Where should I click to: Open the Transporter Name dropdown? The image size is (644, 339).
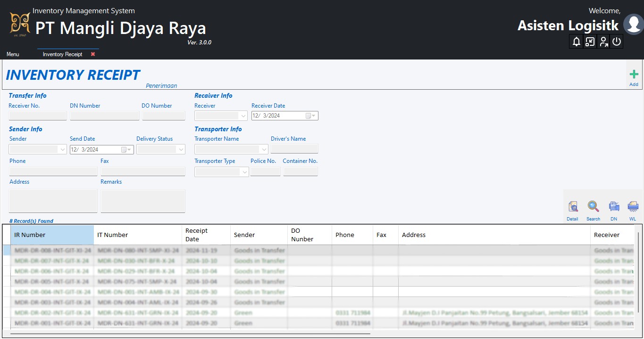point(264,150)
